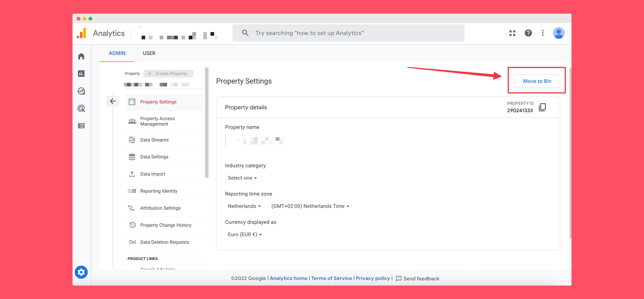The width and height of the screenshot is (644, 299).
Task: Open the Help question mark icon
Action: pos(528,33)
